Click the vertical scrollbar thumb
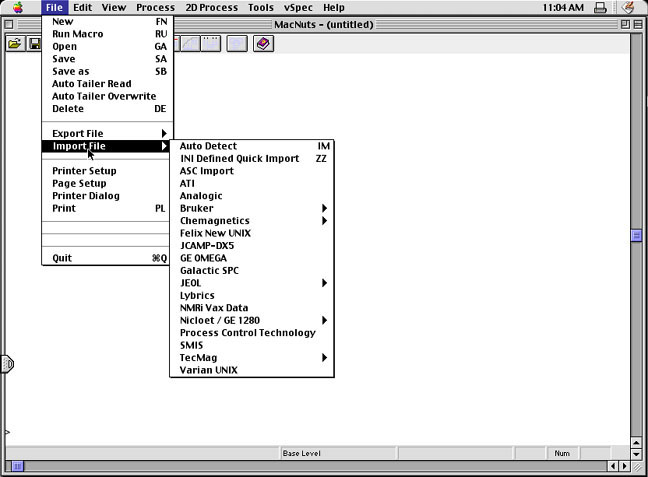Viewport: 648px width, 477px height. (636, 236)
